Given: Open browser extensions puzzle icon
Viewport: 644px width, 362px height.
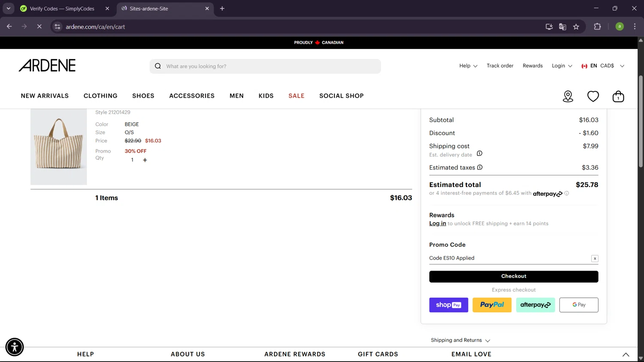Looking at the screenshot, I should click(x=597, y=27).
